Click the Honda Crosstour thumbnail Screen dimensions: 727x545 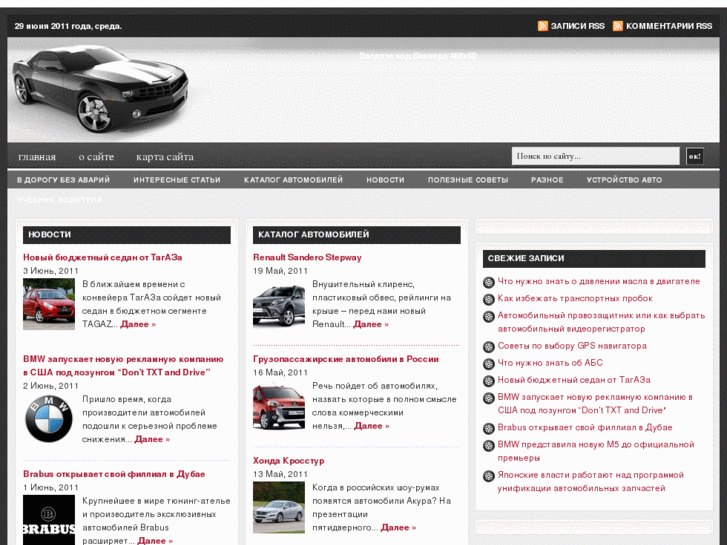[x=279, y=507]
